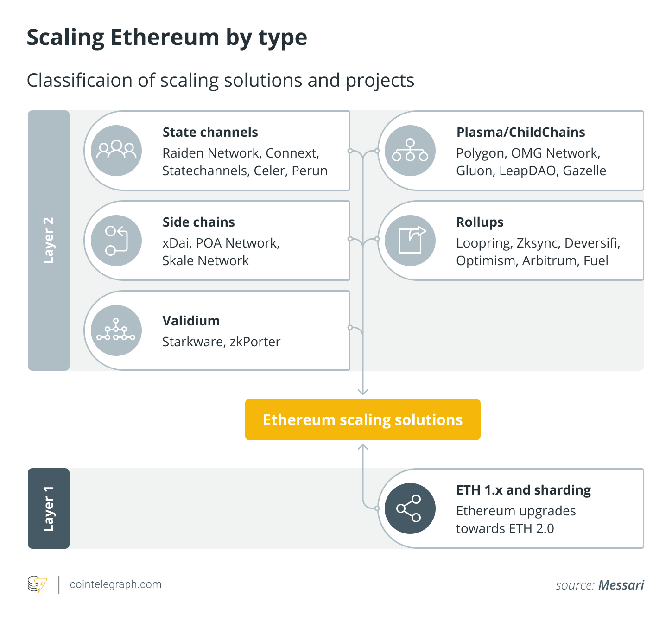Click the Rollups heading text
Screen dimensions: 672x622
(480, 222)
